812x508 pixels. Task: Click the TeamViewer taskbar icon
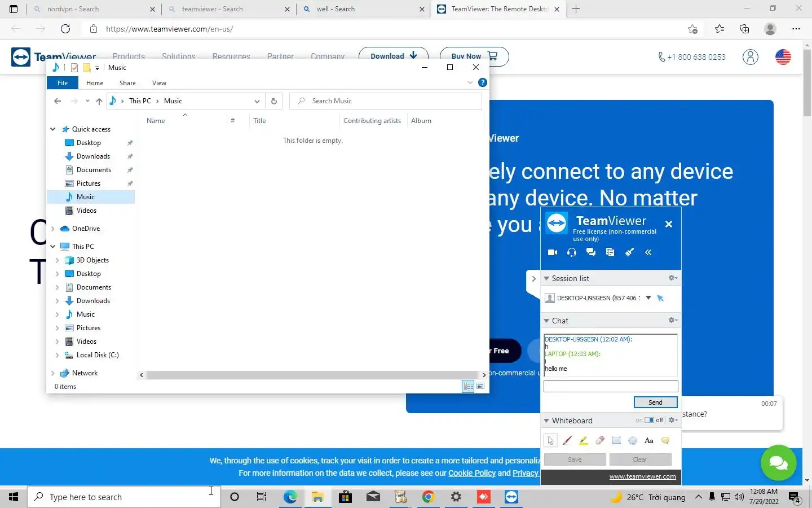pyautogui.click(x=511, y=497)
